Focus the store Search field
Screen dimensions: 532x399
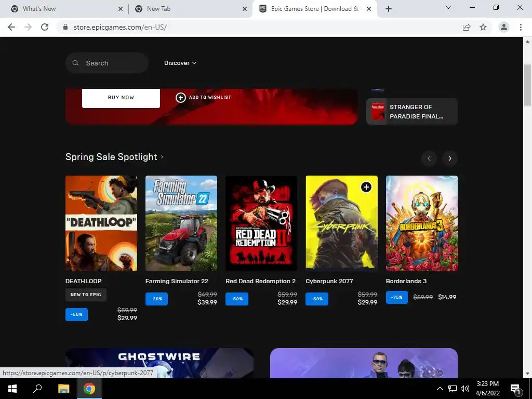107,63
